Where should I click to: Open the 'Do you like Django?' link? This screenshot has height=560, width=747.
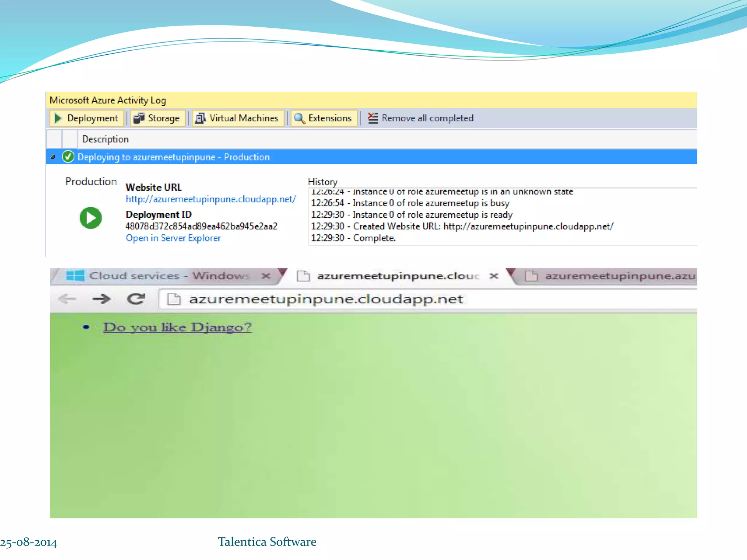tap(177, 327)
